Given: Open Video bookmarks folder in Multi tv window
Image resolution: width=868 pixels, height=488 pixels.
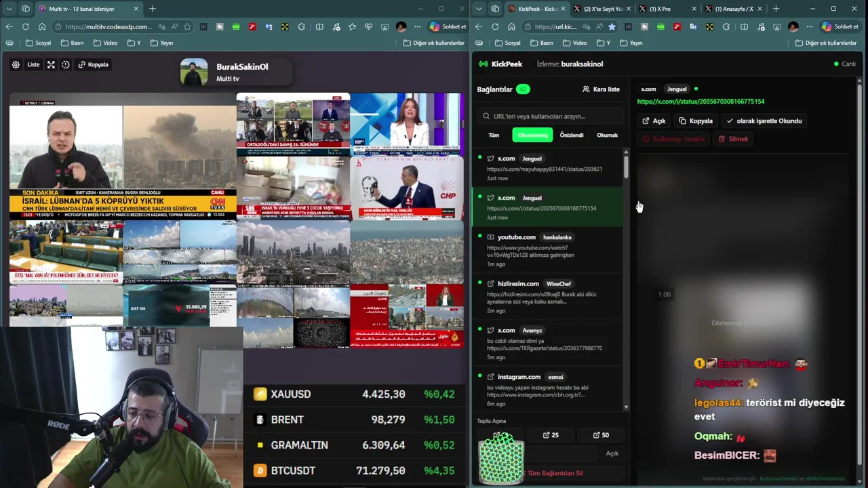Looking at the screenshot, I should tap(106, 43).
